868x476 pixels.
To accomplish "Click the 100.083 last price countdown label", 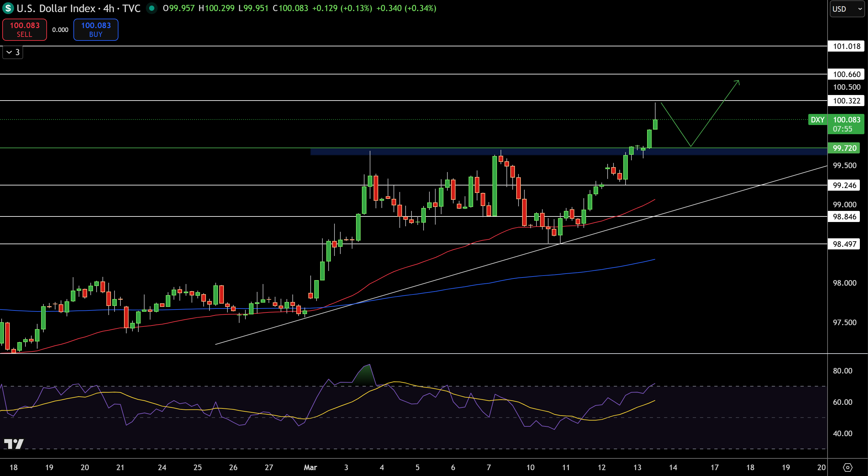I will 846,124.
